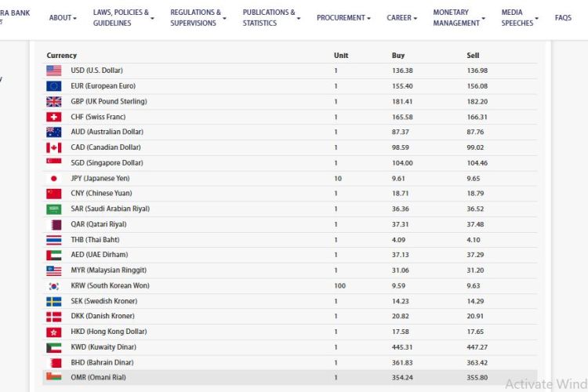Select the THB (Thai Baht) label
The width and height of the screenshot is (588, 392).
point(95,240)
